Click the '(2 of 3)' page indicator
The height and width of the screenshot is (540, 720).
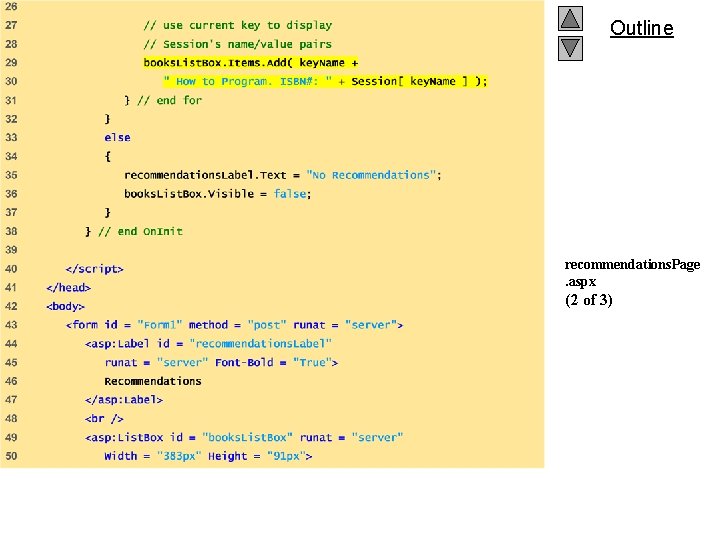pos(589,300)
